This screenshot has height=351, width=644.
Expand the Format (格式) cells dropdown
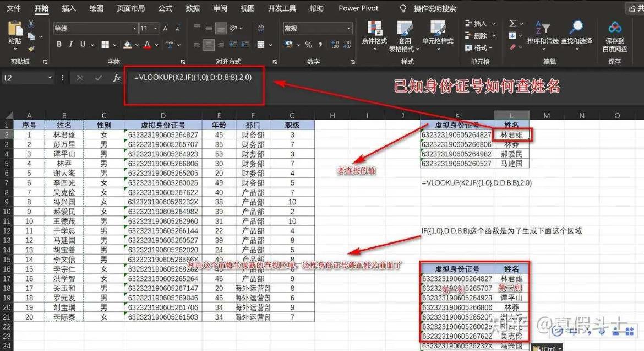tap(491, 48)
